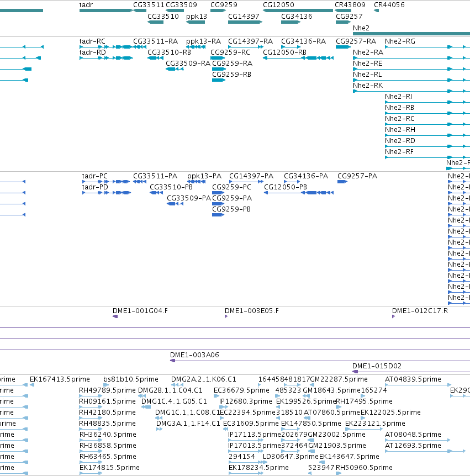Click the tadr gene label

coord(86,5)
